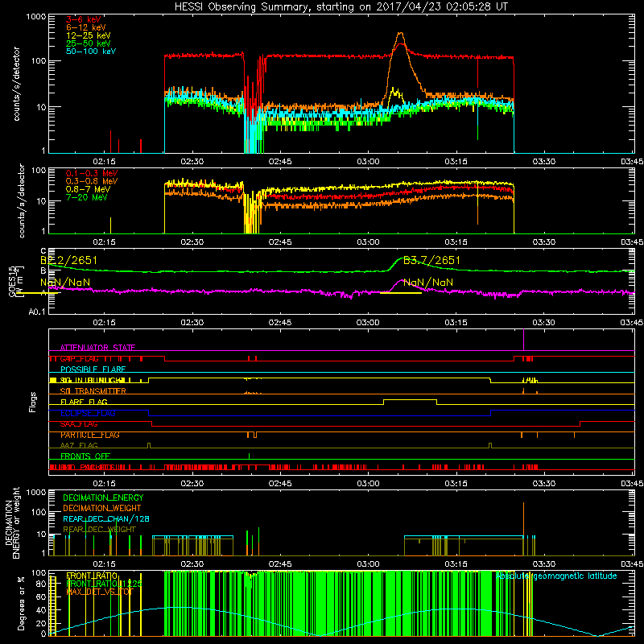This screenshot has width=644, height=644.
Task: Click the FRONT_RATIO legend label
Action: pos(92,576)
